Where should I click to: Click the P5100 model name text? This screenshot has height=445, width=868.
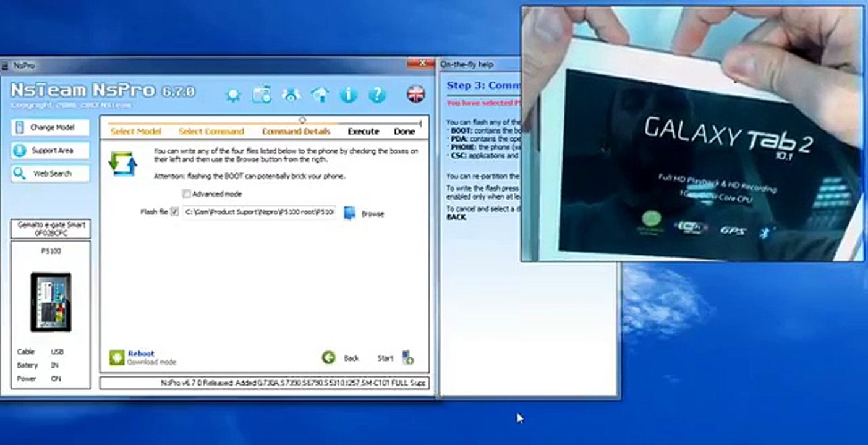click(x=51, y=252)
